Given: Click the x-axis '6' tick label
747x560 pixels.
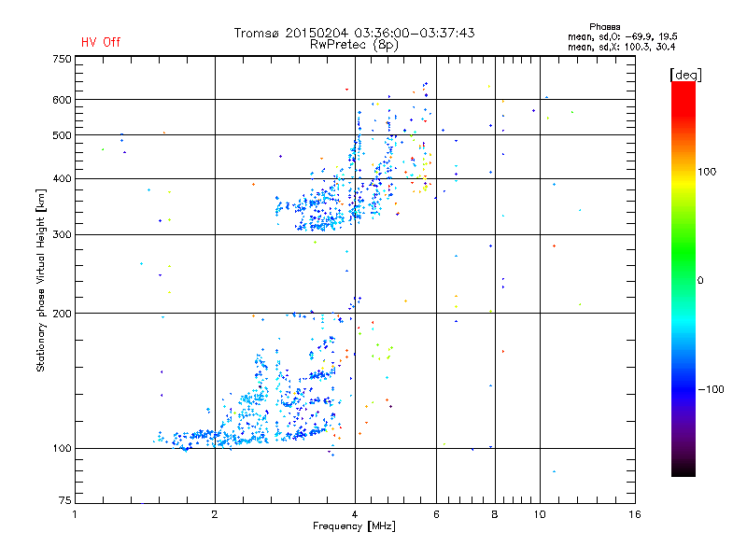Looking at the screenshot, I should click(436, 514).
